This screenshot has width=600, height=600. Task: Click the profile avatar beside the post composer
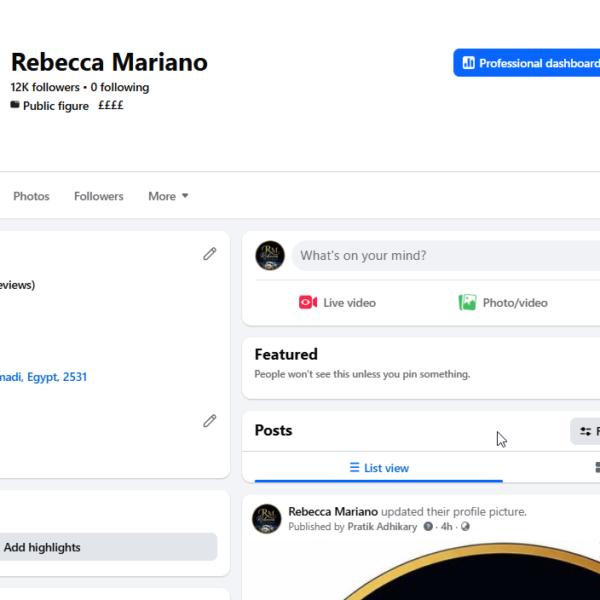tap(270, 255)
